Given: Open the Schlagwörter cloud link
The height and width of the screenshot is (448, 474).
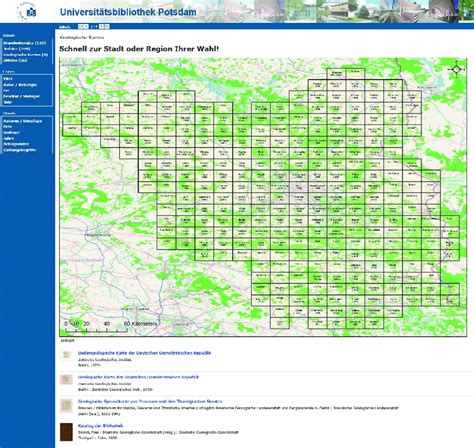Looking at the screenshot, I should click(x=16, y=144).
